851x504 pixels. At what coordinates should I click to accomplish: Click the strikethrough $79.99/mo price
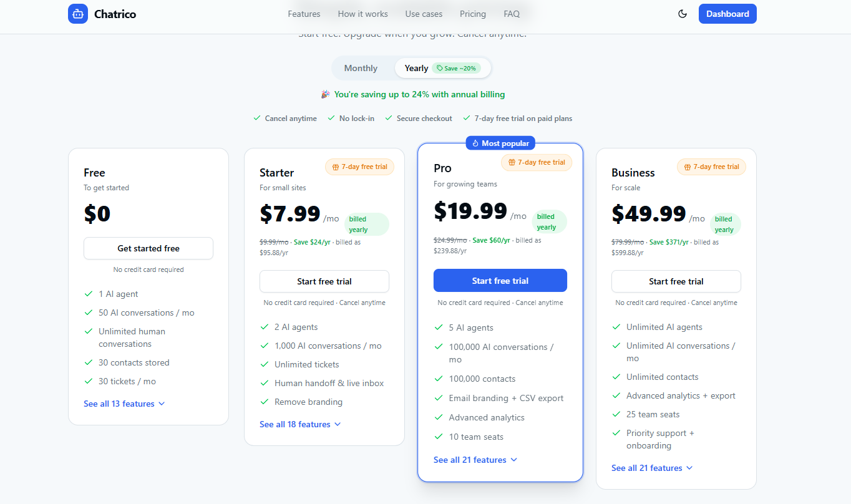627,242
